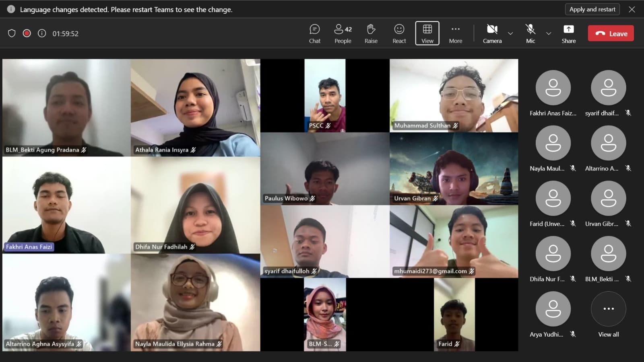Expand the hidden participants overflow circle
Viewport: 644px width, 362px height.
tap(608, 309)
